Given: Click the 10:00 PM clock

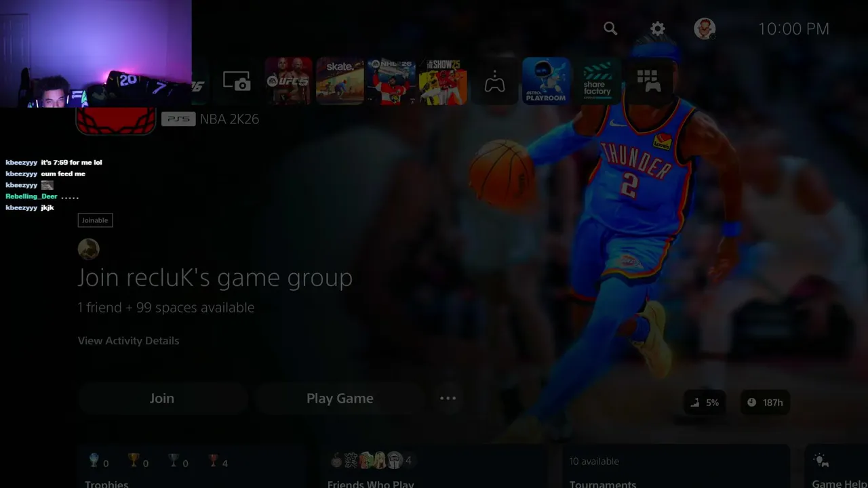Looking at the screenshot, I should click(793, 28).
